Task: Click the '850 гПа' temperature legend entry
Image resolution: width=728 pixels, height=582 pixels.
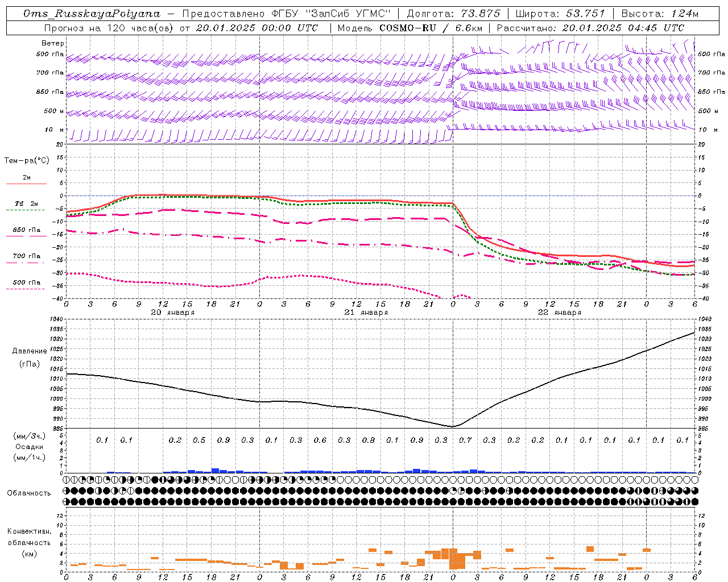Action: (x=27, y=230)
